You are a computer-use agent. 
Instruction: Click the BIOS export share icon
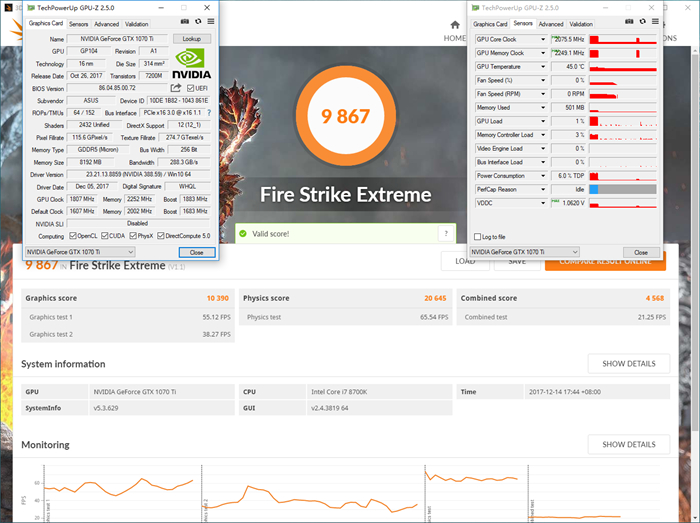point(176,88)
